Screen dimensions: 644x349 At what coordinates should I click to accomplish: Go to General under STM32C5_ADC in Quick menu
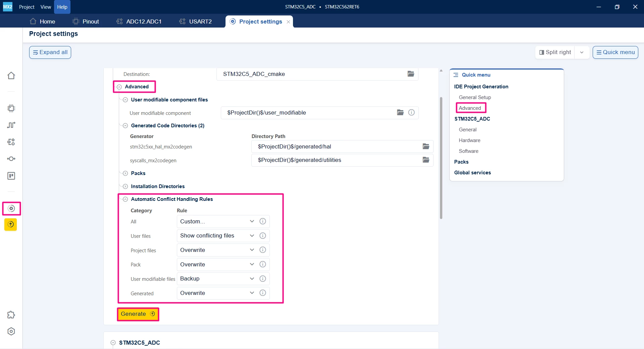467,130
